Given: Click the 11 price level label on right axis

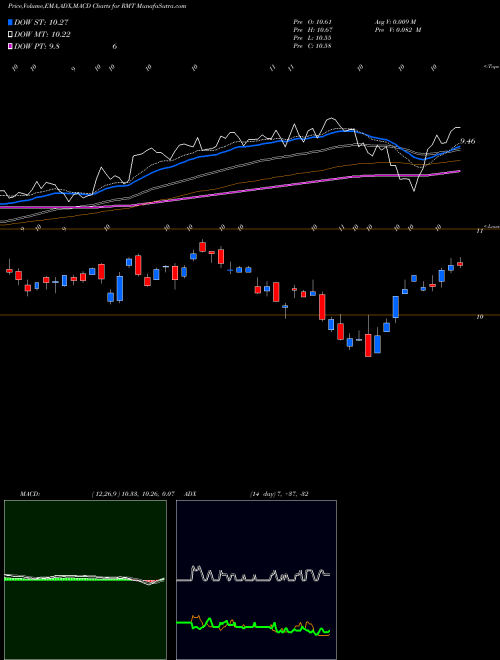Looking at the screenshot, I should (479, 231).
